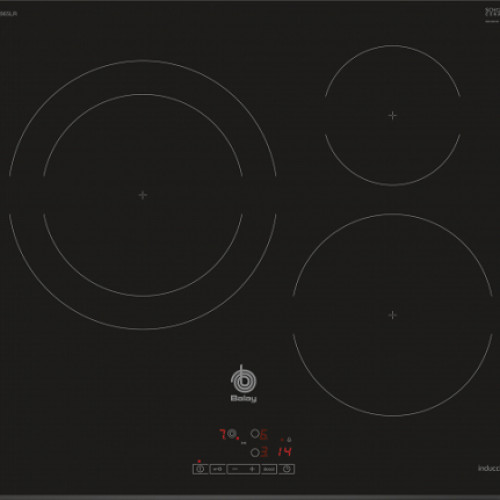This screenshot has height=500, width=500.
Task: Click the red power level 3 display
Action: (264, 452)
